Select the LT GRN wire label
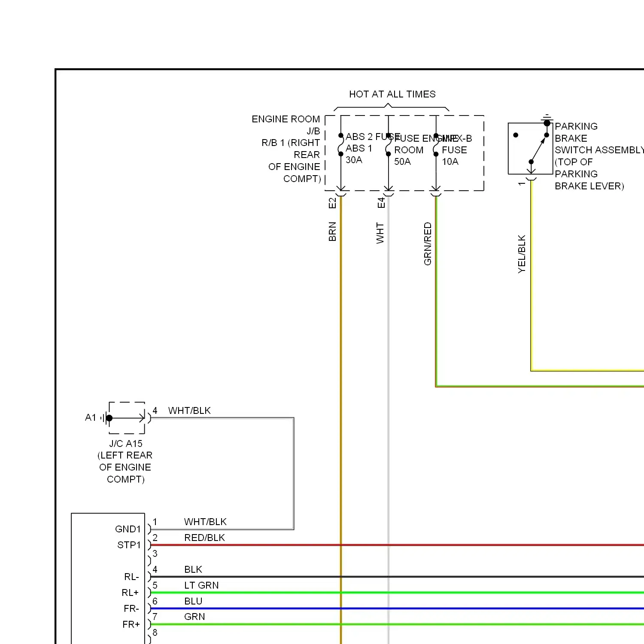Viewport: 644px width, 644px height. click(x=201, y=585)
